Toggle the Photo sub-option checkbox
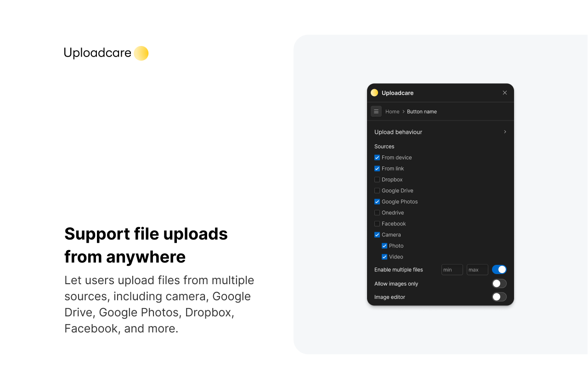 [384, 246]
